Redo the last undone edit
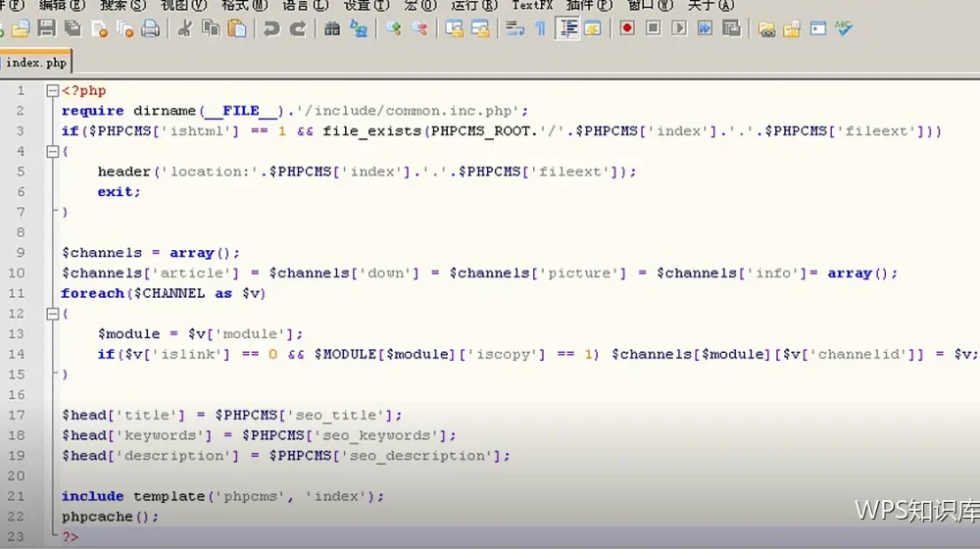The image size is (980, 549). click(298, 28)
